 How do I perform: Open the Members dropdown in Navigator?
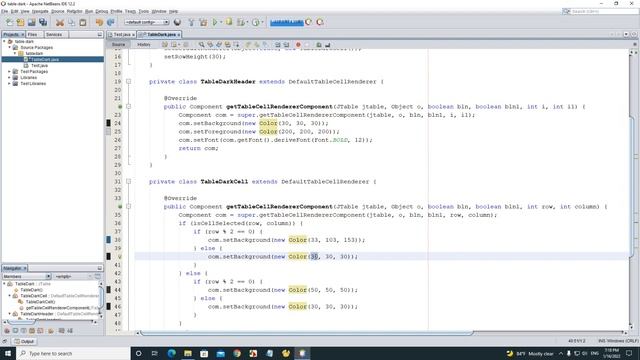(27, 277)
